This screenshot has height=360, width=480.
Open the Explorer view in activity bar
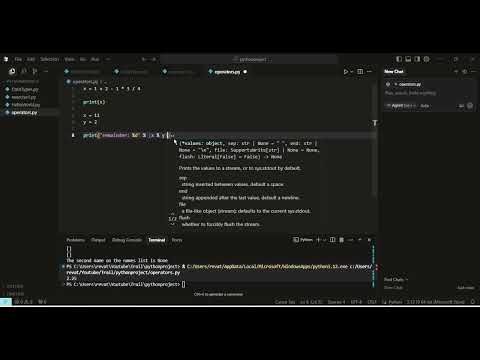(12, 71)
